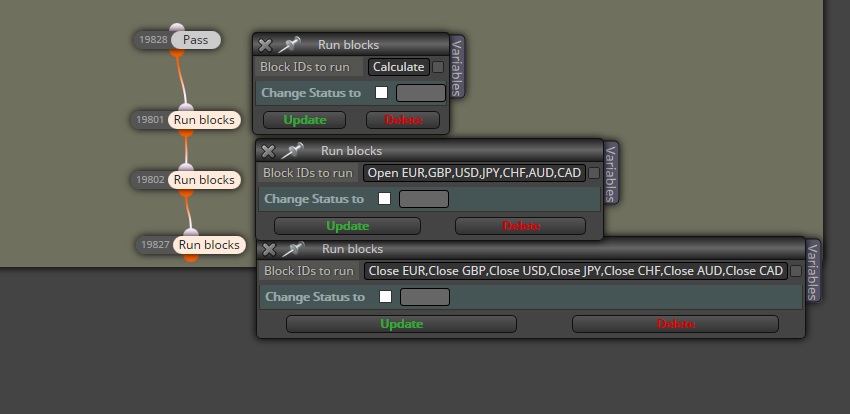
Task: Click Update in the Calculate panel
Action: click(305, 120)
